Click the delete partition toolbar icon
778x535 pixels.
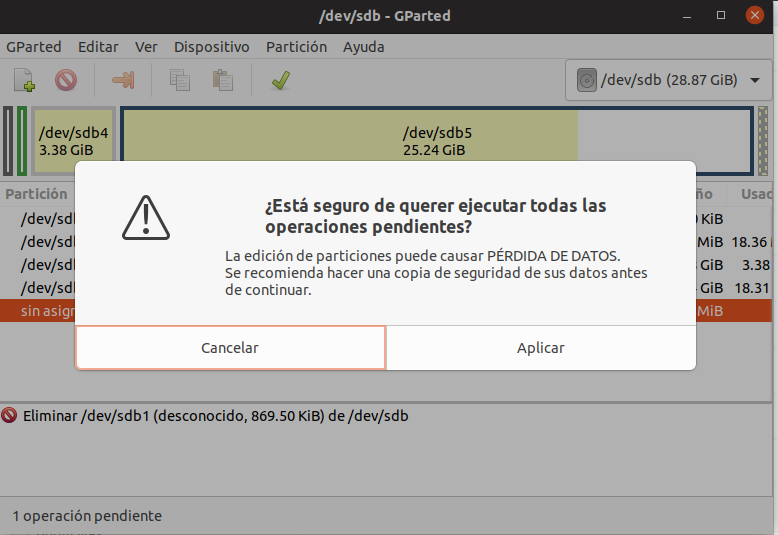pos(66,80)
